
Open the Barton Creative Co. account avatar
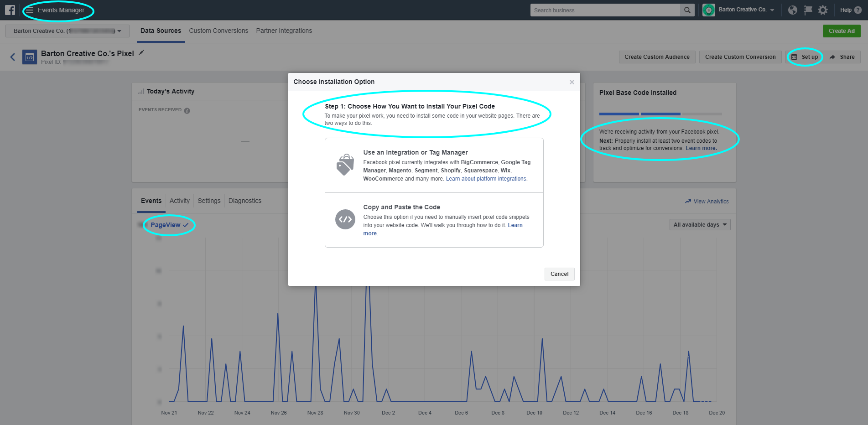pyautogui.click(x=709, y=10)
